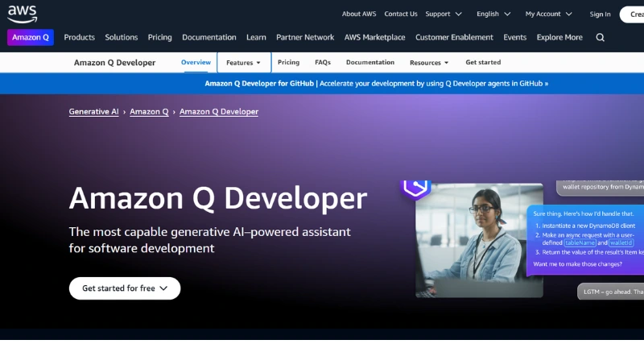This screenshot has height=344, width=644.
Task: Switch to the Overview tab
Action: pyautogui.click(x=196, y=62)
